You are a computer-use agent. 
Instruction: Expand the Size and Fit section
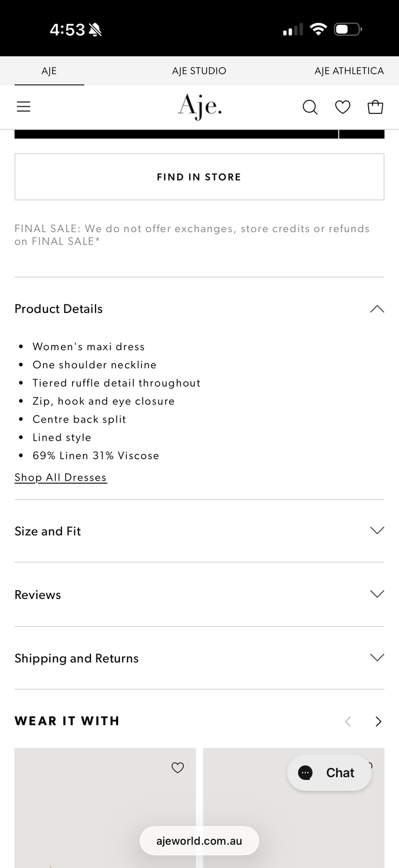click(x=377, y=531)
